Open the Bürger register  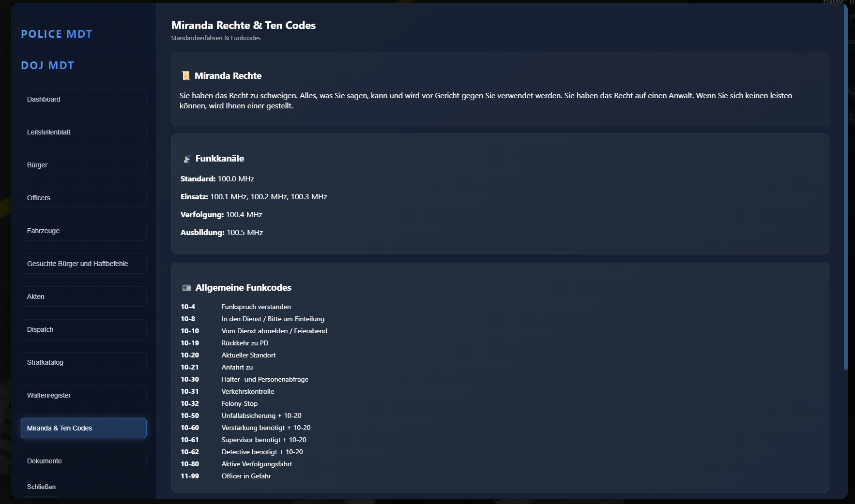point(83,165)
